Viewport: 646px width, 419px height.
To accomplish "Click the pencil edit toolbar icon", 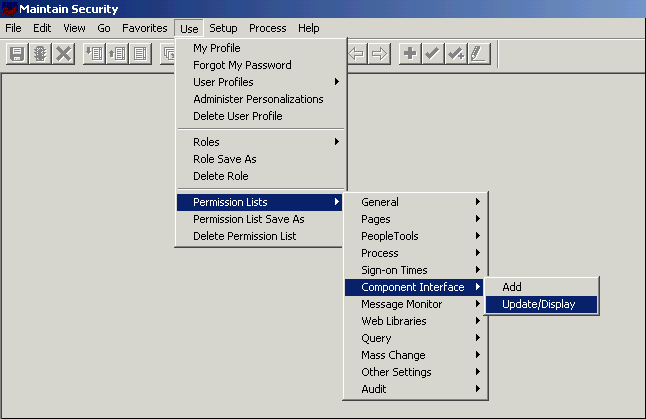I will pos(479,54).
